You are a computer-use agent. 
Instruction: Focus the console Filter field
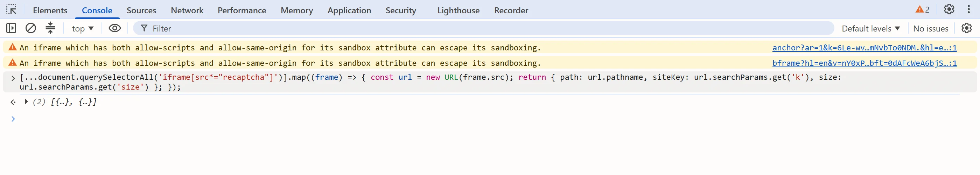click(x=483, y=29)
